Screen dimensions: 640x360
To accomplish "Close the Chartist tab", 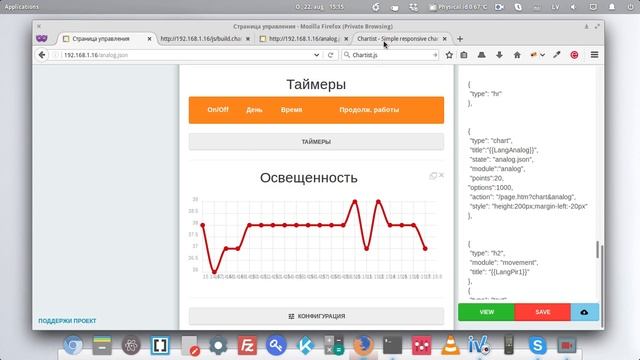I will [444, 39].
